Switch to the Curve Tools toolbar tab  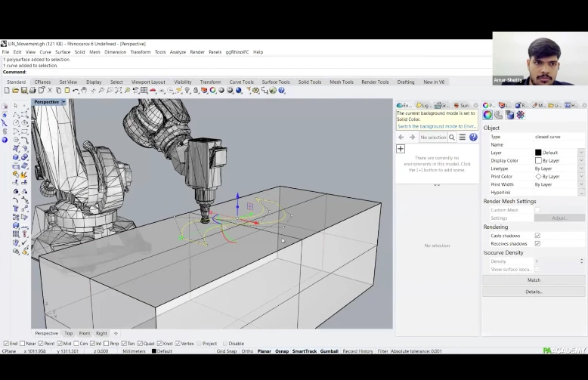point(242,82)
